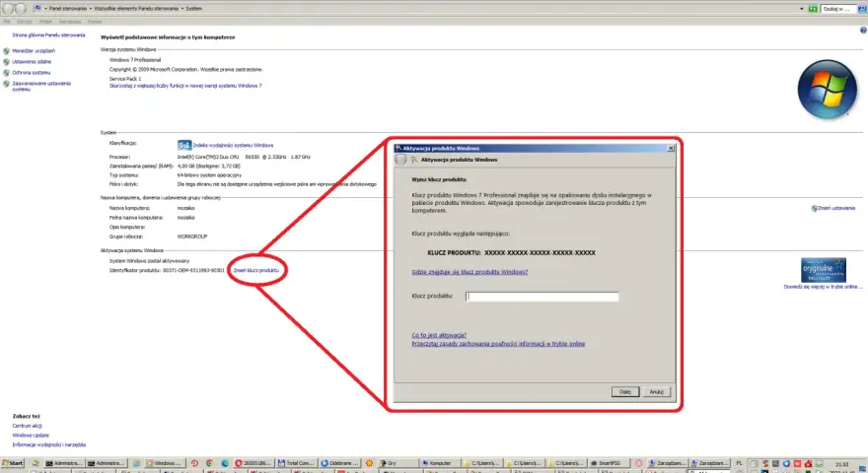Click shield icon next to Zaawansowane ustawienia
This screenshot has height=473, width=868.
pyautogui.click(x=7, y=84)
